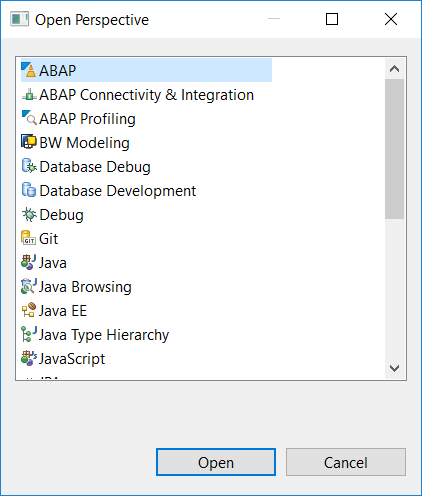Click the scrollbar up arrow
Viewport: 422px width, 496px height.
pyautogui.click(x=394, y=69)
